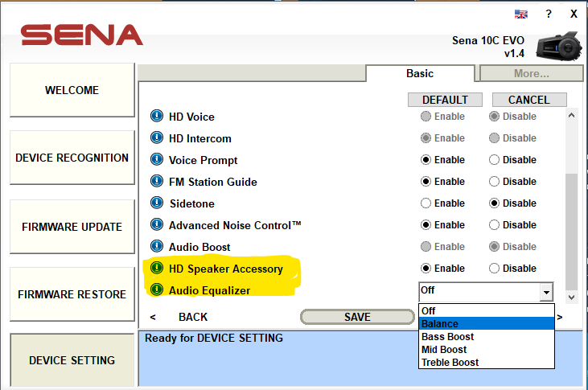Screen dimensions: 588x390
Task: Switch to the Basic tab
Action: (419, 73)
